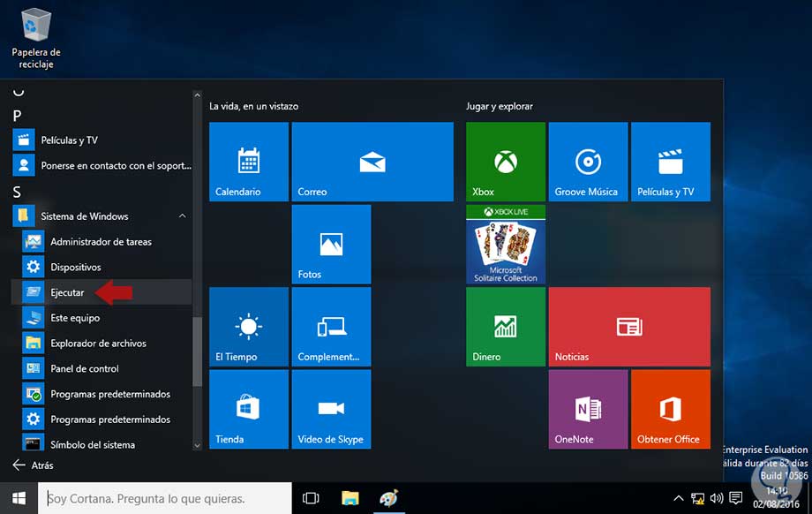Open the volume control in system tray

point(716,498)
